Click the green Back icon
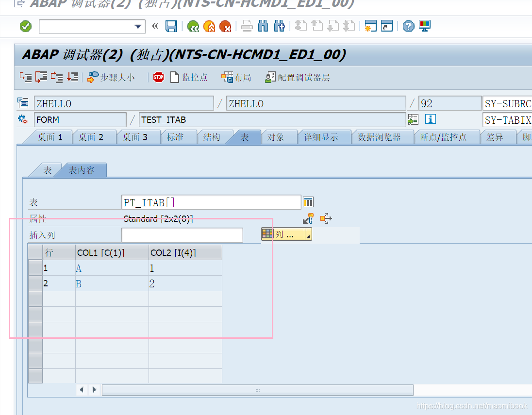This screenshot has height=415, width=532. (x=193, y=26)
